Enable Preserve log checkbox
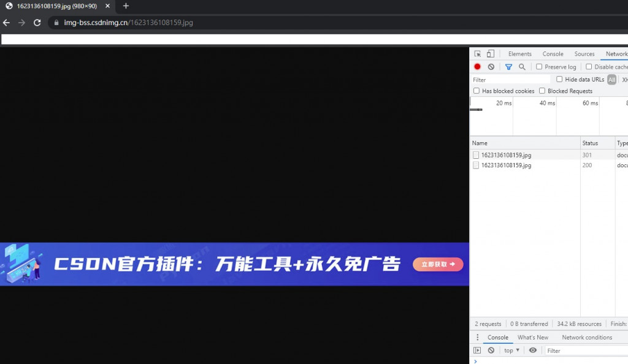 coord(539,67)
